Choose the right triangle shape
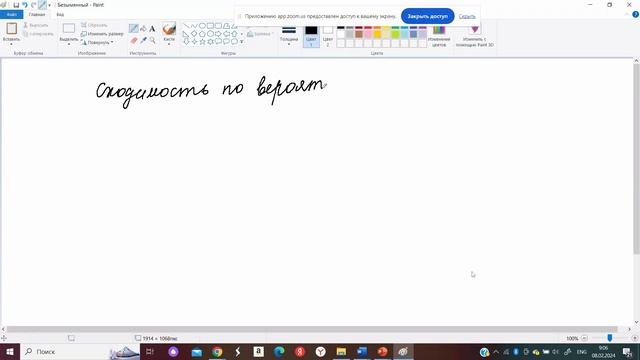Screen dimensions: 640x360 point(186,34)
